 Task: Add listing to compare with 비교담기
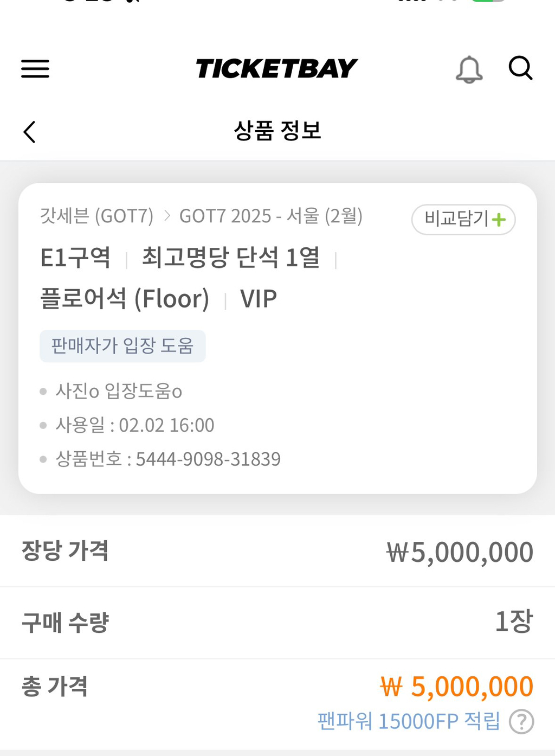click(463, 220)
